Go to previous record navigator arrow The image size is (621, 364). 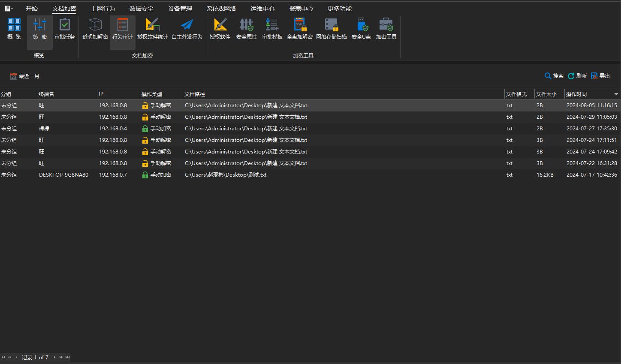(x=16, y=357)
